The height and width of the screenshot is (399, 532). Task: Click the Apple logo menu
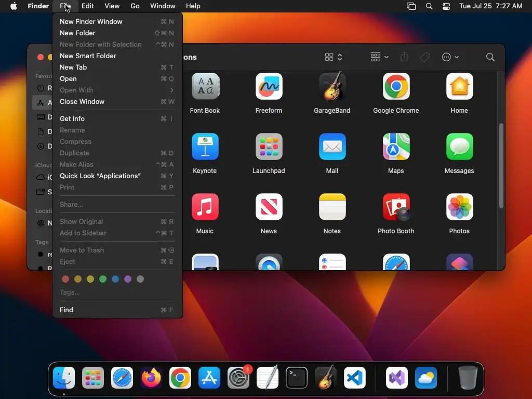14,6
